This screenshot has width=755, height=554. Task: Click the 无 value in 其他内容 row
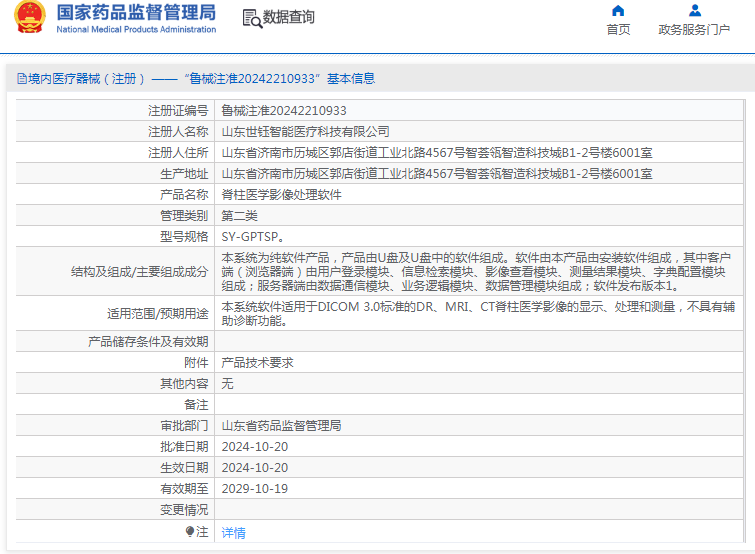[x=227, y=384]
